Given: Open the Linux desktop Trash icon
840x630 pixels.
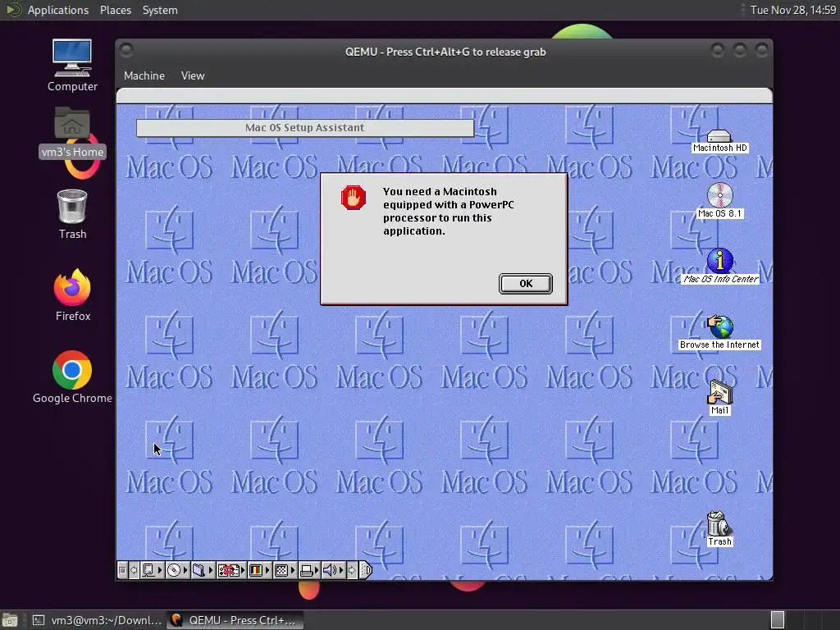Looking at the screenshot, I should click(72, 214).
